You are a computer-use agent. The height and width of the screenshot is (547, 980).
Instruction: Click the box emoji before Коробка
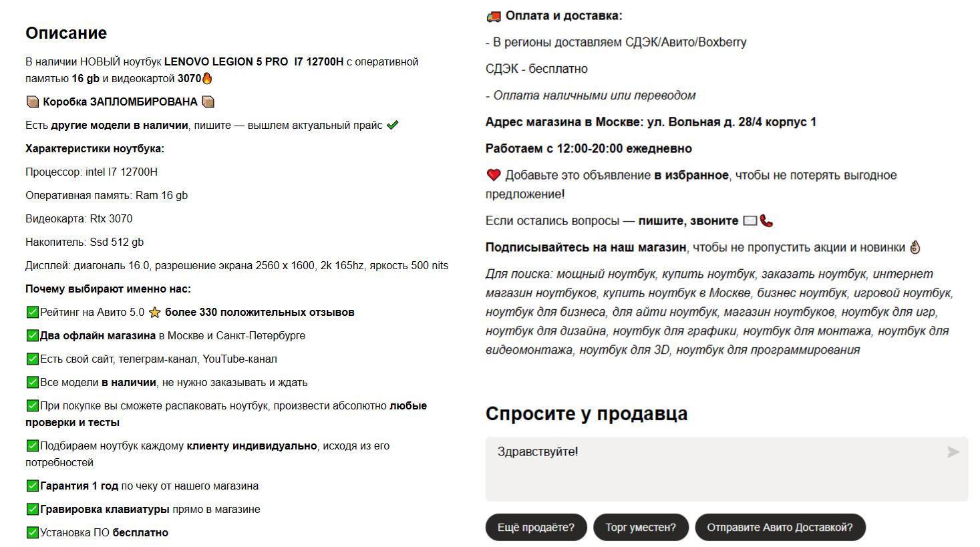pyautogui.click(x=33, y=102)
